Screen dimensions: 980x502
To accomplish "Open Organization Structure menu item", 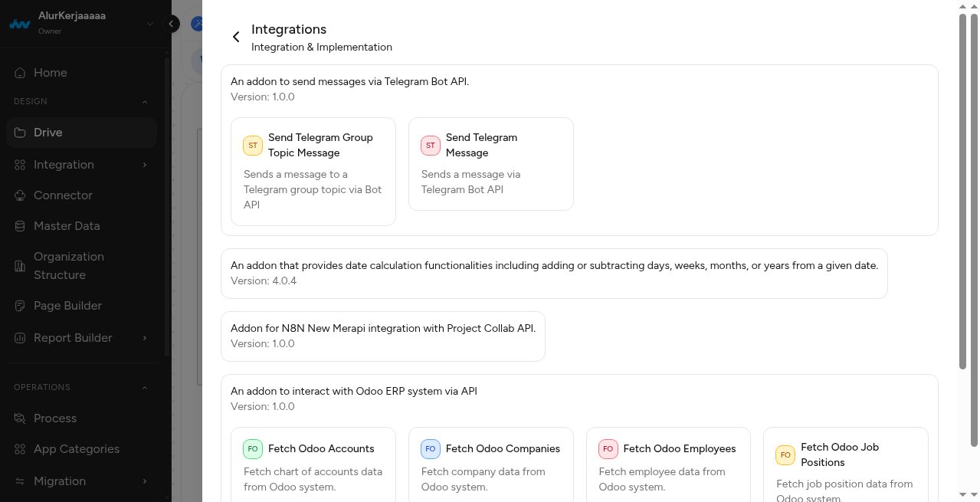I will (81, 266).
